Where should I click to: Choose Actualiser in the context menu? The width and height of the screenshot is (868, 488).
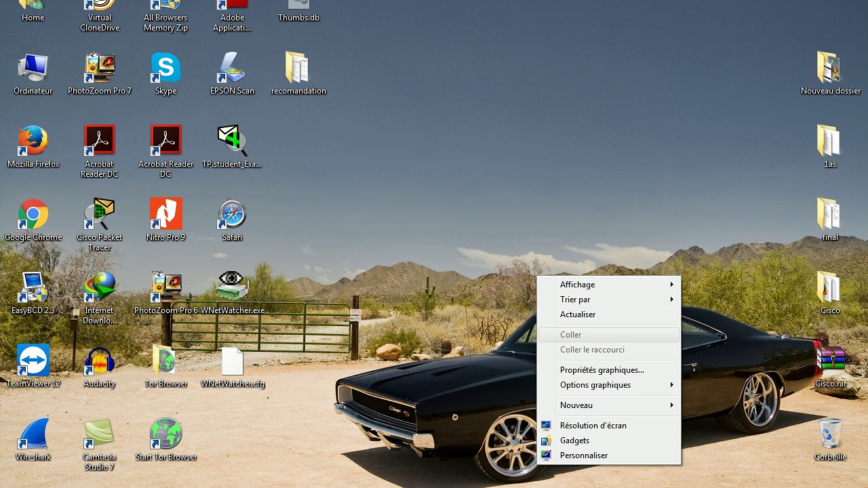609,314
